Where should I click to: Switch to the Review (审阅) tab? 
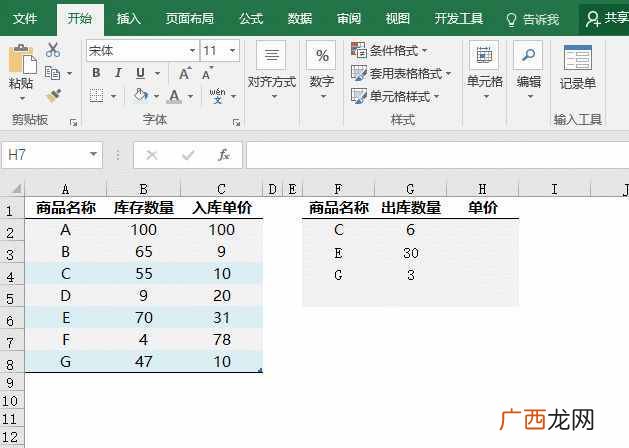[x=349, y=18]
